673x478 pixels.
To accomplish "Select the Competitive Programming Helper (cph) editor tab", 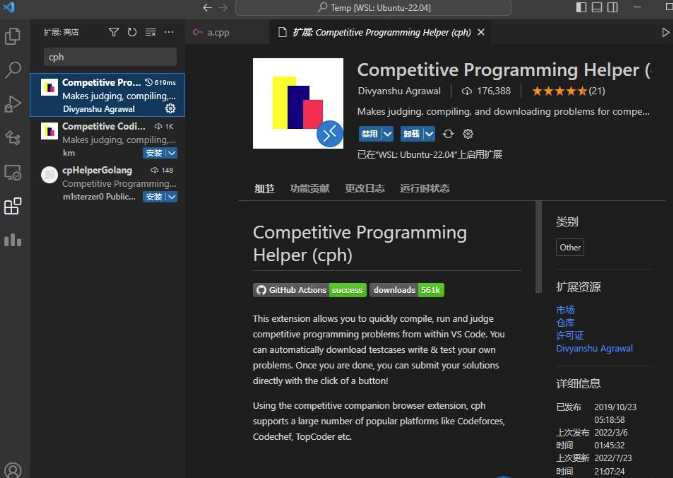I will [x=382, y=32].
